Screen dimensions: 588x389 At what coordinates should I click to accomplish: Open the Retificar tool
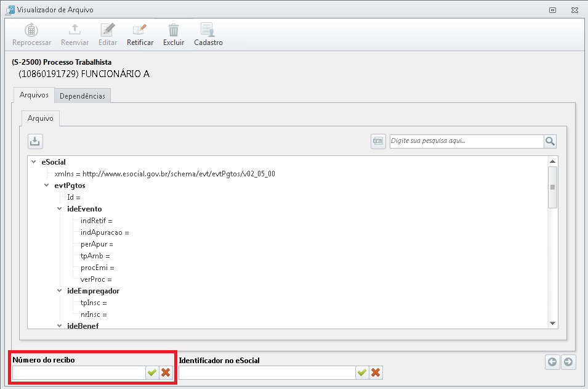click(140, 35)
